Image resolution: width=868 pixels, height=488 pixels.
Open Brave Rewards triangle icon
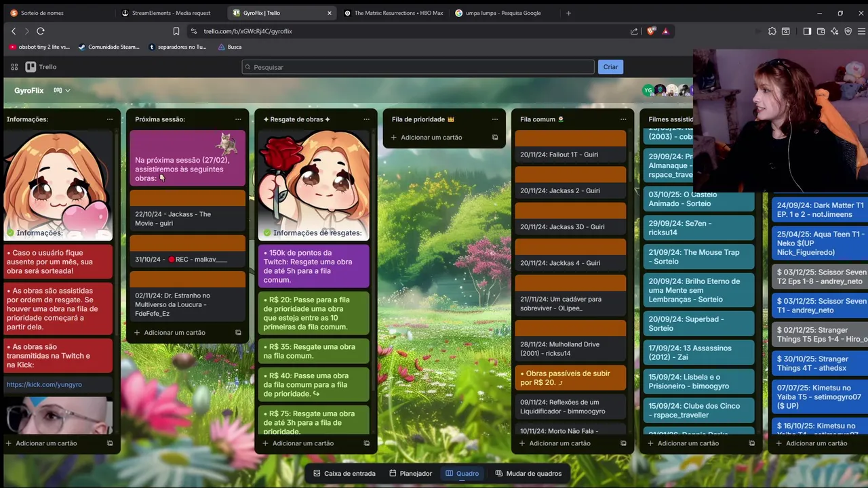tap(665, 31)
